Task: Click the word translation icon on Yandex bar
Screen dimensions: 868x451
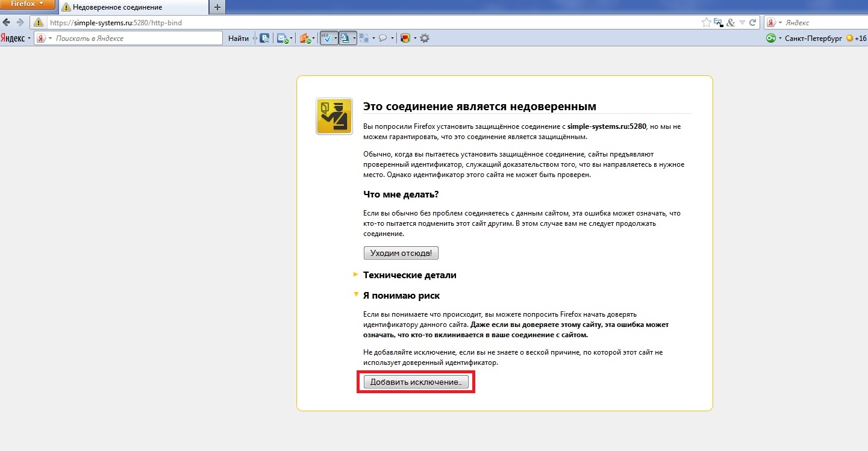Action: (x=364, y=38)
